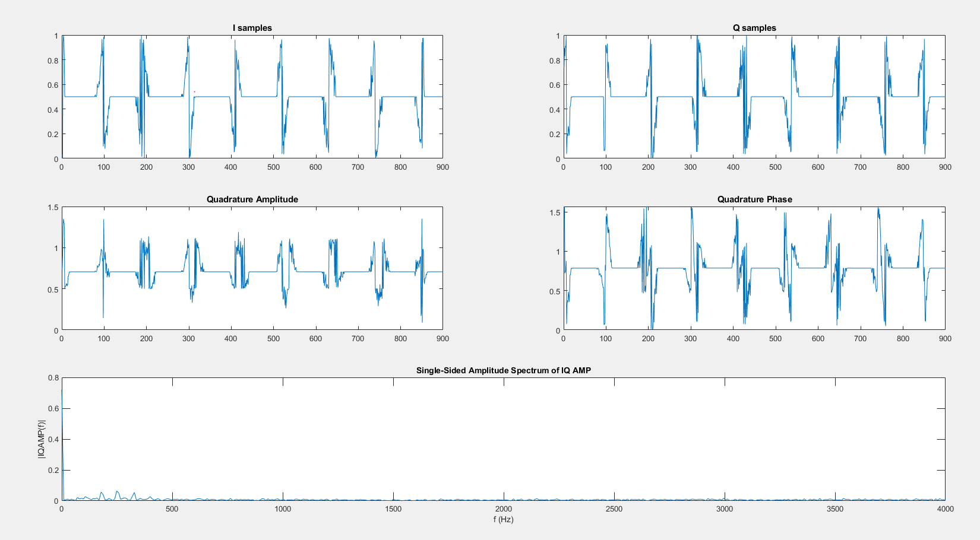
Task: Click the Q samples plot title
Action: pyautogui.click(x=753, y=27)
